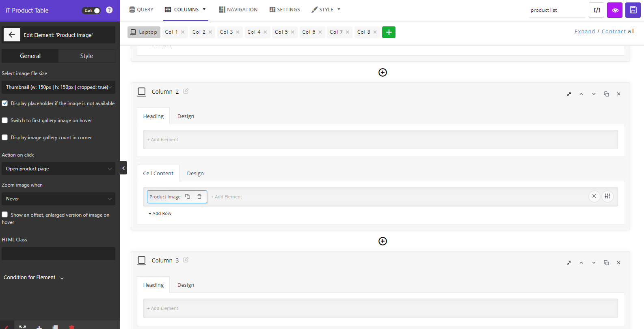Insert column with plus circle above Column 2
The width and height of the screenshot is (644, 329).
pyautogui.click(x=383, y=72)
